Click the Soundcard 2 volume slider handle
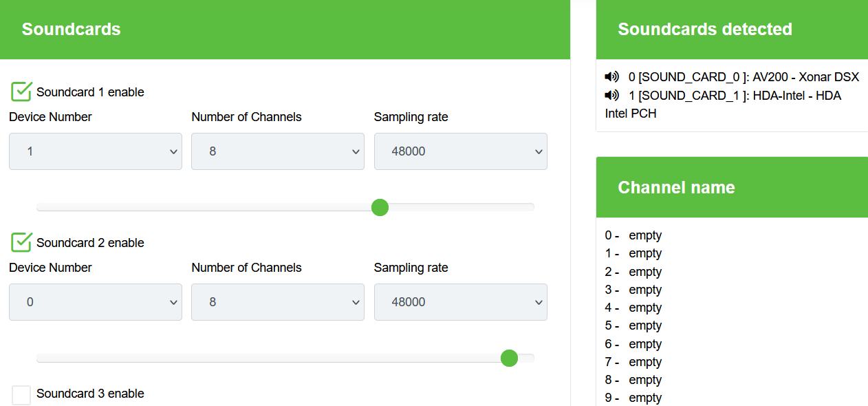 pos(509,358)
